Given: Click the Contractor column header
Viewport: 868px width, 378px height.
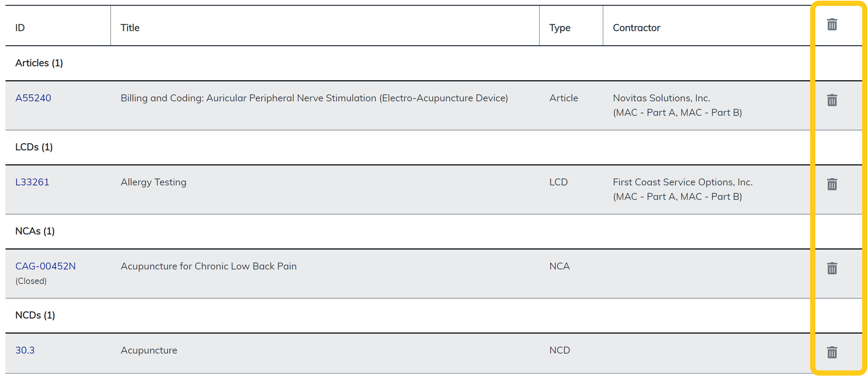Looking at the screenshot, I should click(636, 28).
